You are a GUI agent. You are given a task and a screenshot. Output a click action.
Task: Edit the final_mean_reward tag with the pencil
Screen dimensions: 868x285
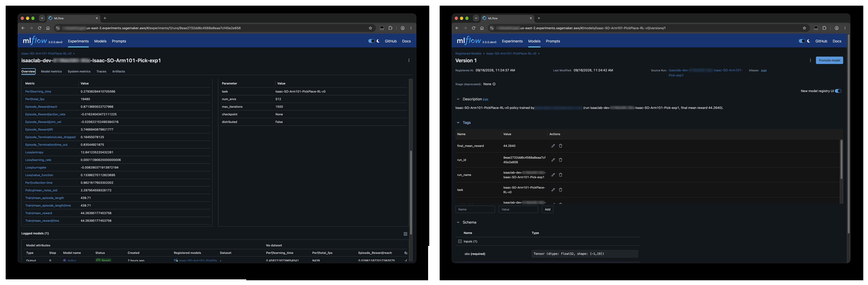pos(553,146)
